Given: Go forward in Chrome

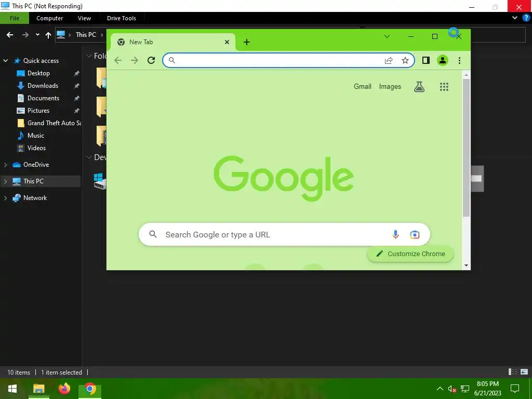Looking at the screenshot, I should 135,60.
